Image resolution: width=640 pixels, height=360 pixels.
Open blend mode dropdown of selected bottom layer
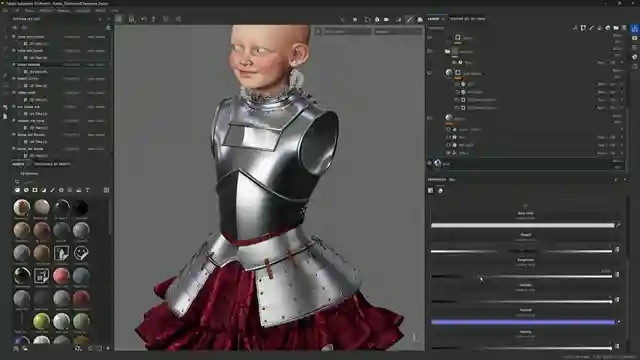[x=617, y=161]
